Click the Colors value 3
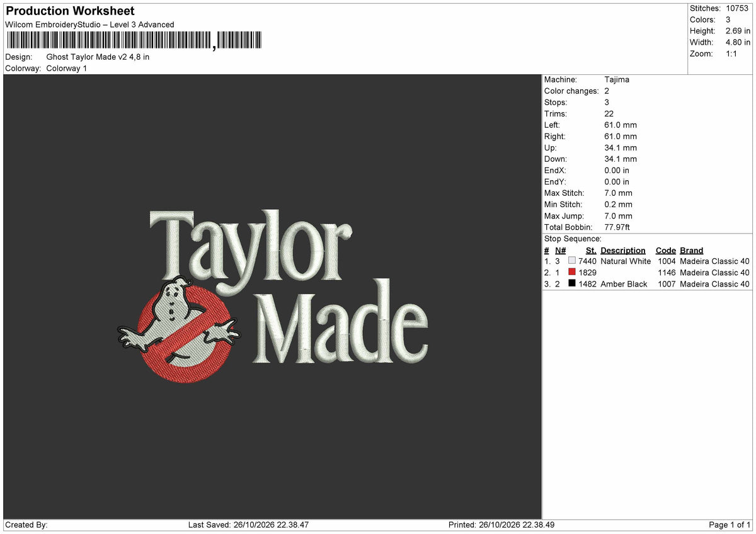 (x=728, y=20)
